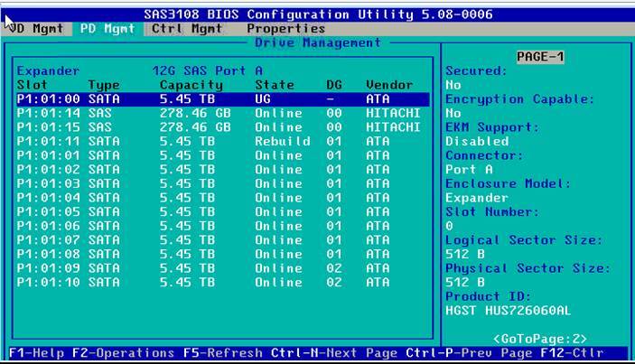Select drive row P1:01:15
635x364 pixels.
pyautogui.click(x=223, y=127)
